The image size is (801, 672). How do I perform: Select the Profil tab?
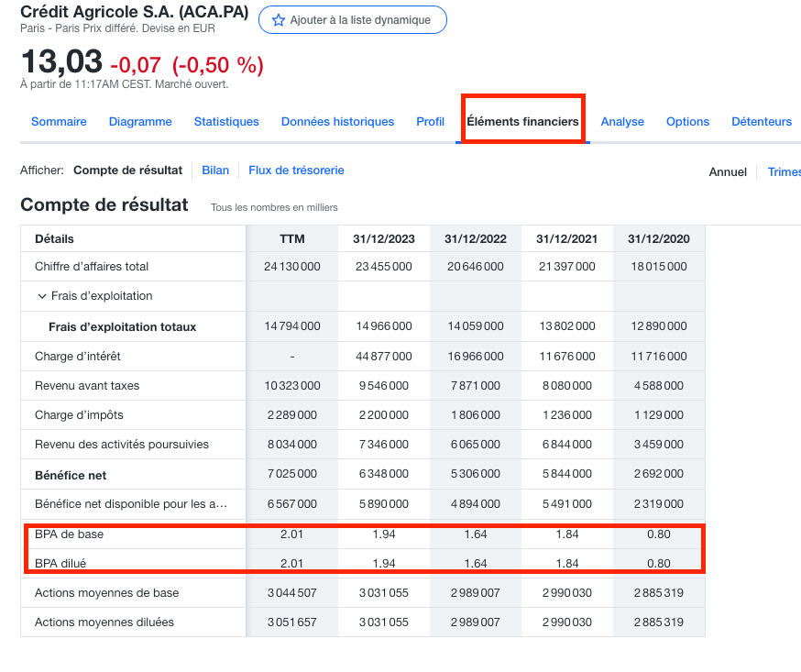[430, 122]
